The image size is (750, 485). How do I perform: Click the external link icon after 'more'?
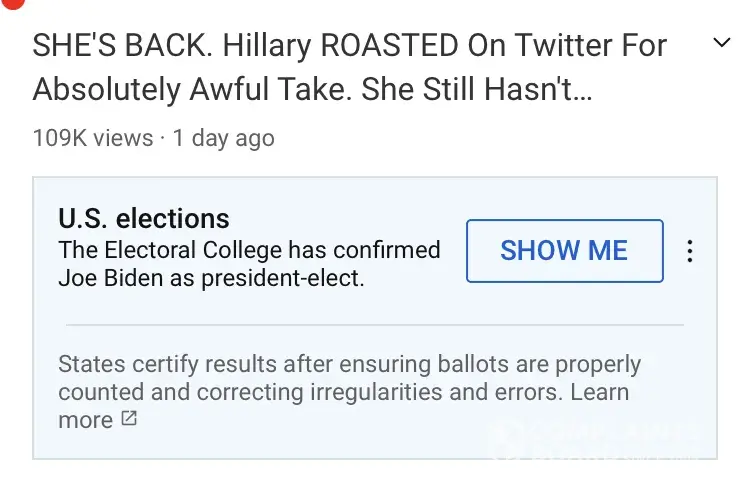coord(129,419)
